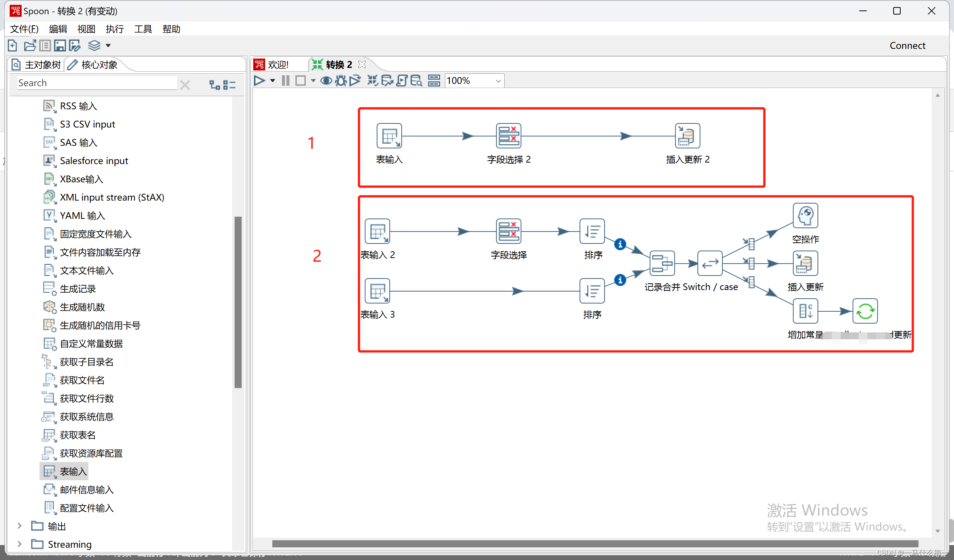The image size is (954, 560).
Task: Click the 字段选择 2 step icon
Action: [x=508, y=136]
